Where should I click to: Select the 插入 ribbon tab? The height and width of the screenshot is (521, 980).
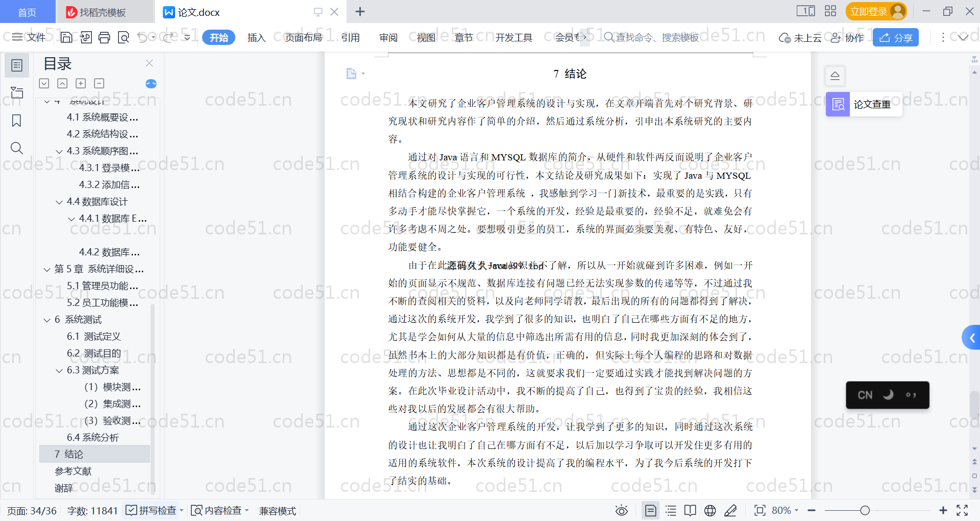click(x=256, y=37)
